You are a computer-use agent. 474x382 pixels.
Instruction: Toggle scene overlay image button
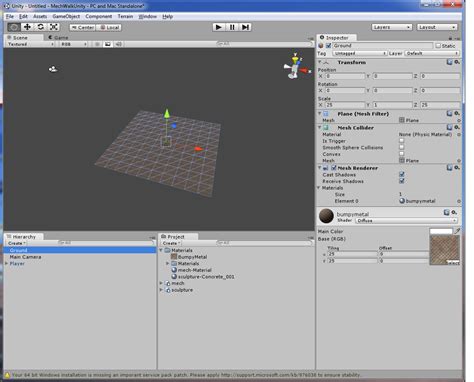(x=108, y=44)
